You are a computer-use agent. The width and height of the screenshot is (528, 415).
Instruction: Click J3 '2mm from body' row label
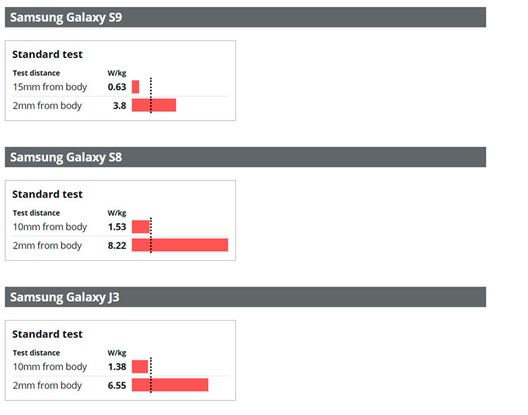47,385
